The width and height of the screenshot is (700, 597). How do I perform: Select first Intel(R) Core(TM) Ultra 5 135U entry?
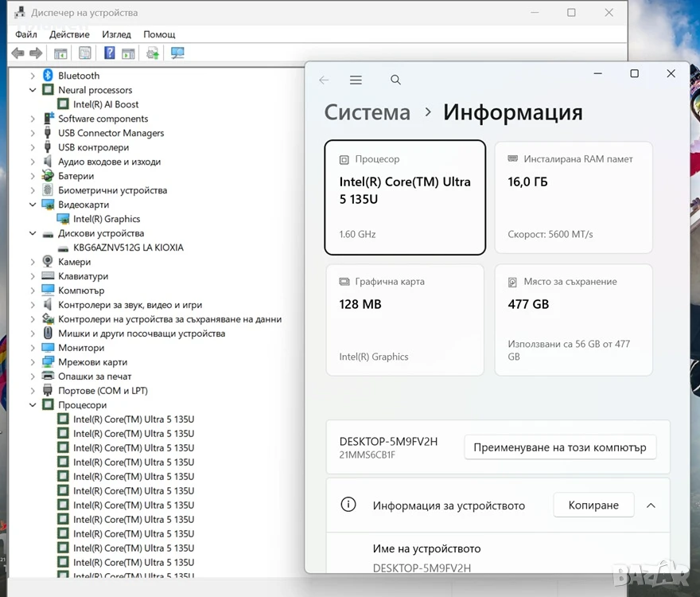coord(134,419)
